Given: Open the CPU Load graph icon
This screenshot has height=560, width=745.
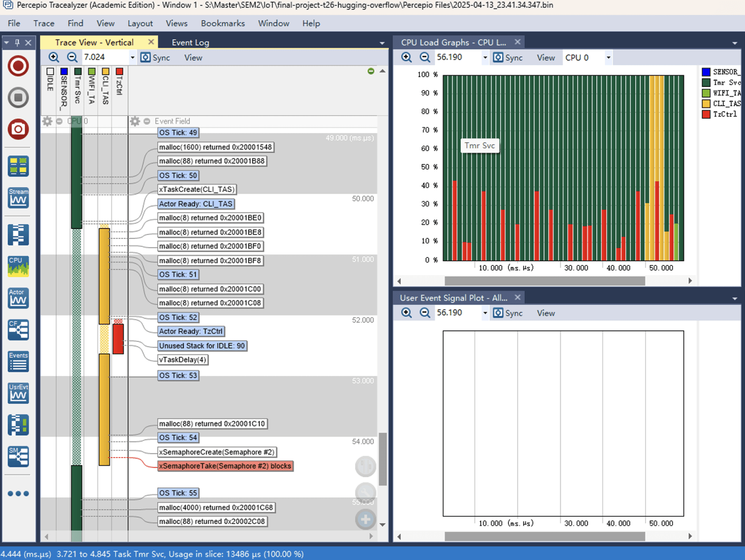Looking at the screenshot, I should [x=18, y=266].
